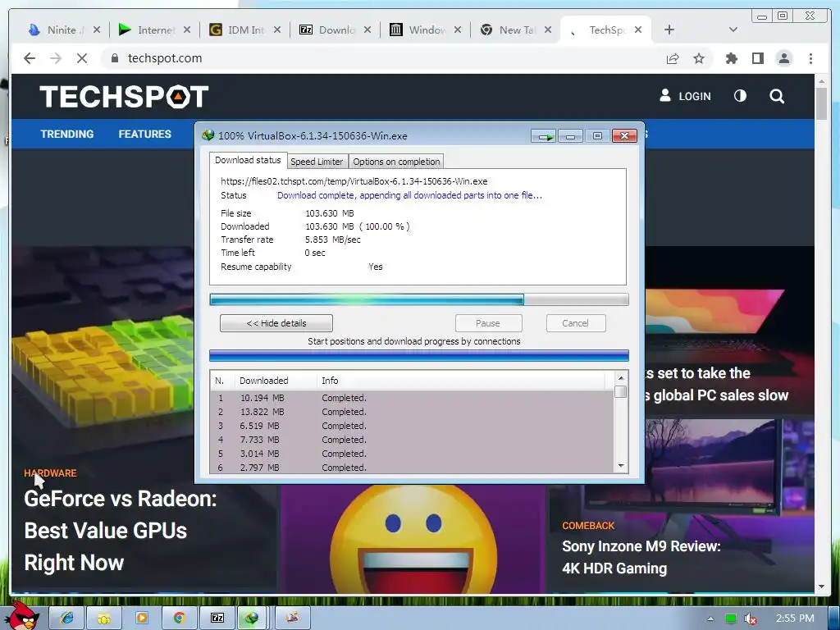Close the Ninite tab
The image size is (840, 630).
pos(97,30)
